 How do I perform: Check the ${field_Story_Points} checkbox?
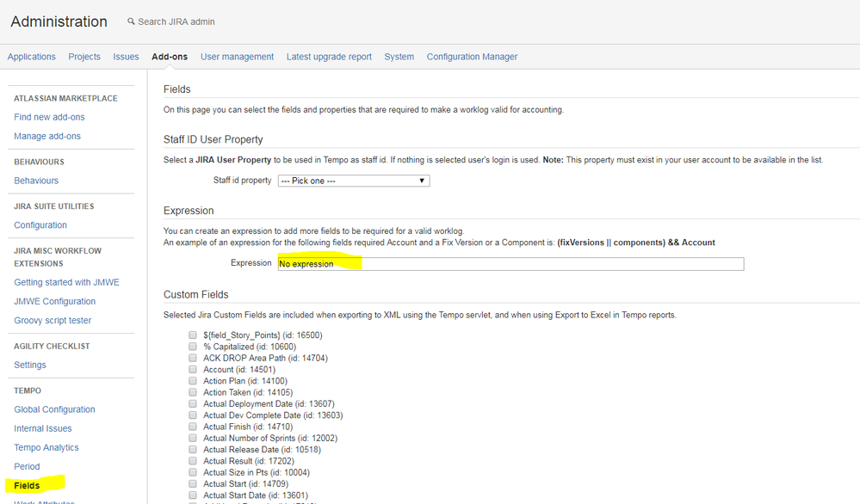193,335
